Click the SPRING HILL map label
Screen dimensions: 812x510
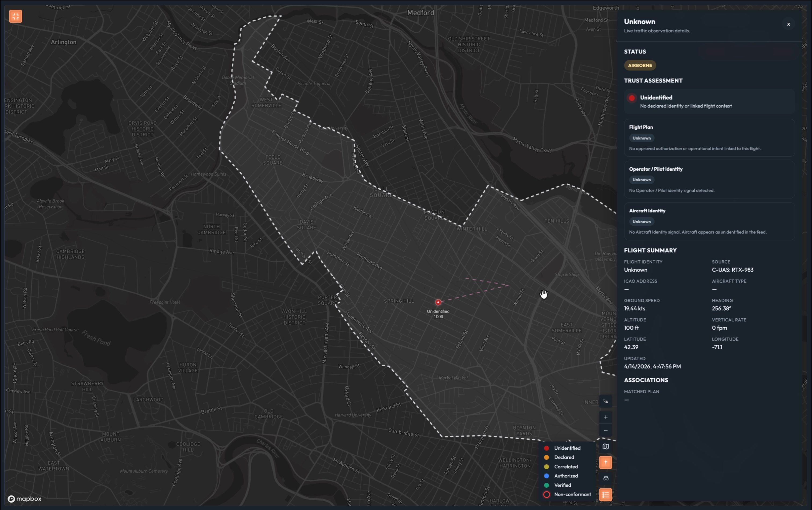[399, 301]
